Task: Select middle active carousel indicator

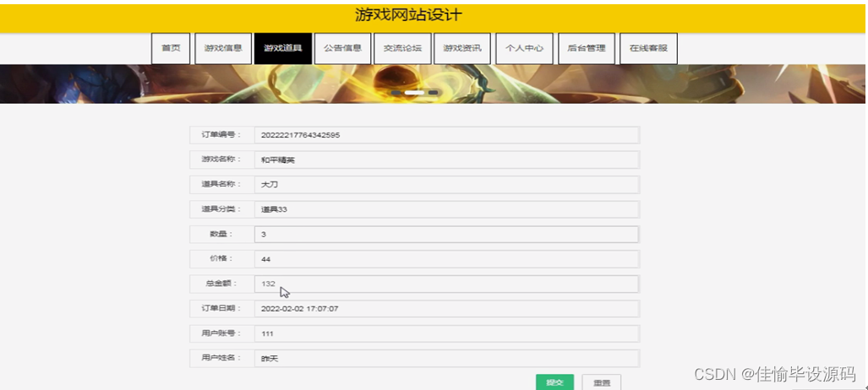Action: pos(415,92)
